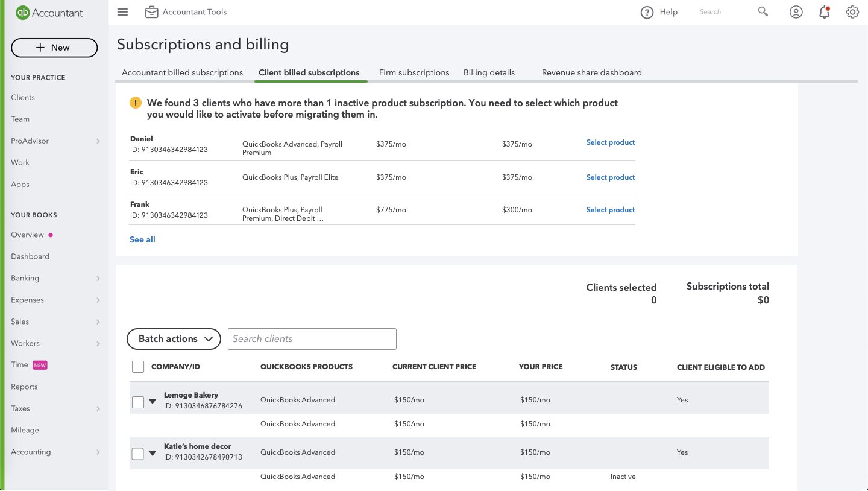The height and width of the screenshot is (491, 868).
Task: Click the STATUS column header
Action: [x=624, y=367]
